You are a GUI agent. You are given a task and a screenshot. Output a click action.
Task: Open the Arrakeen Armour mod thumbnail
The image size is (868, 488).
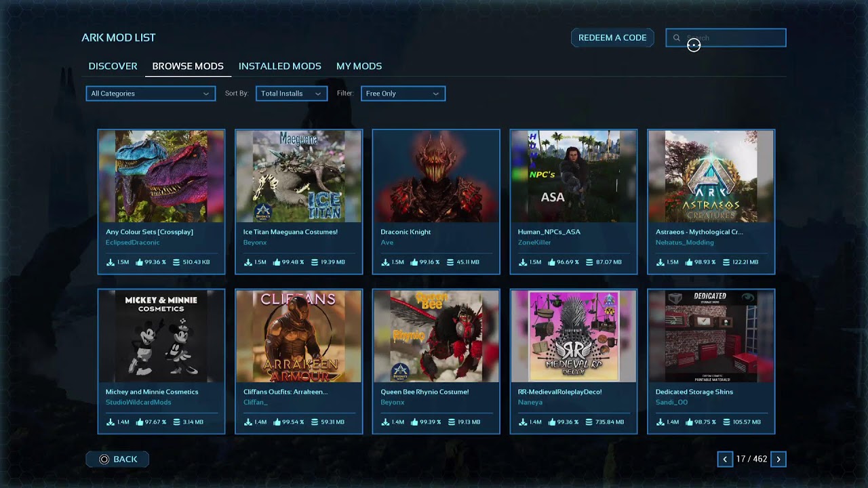pos(299,336)
